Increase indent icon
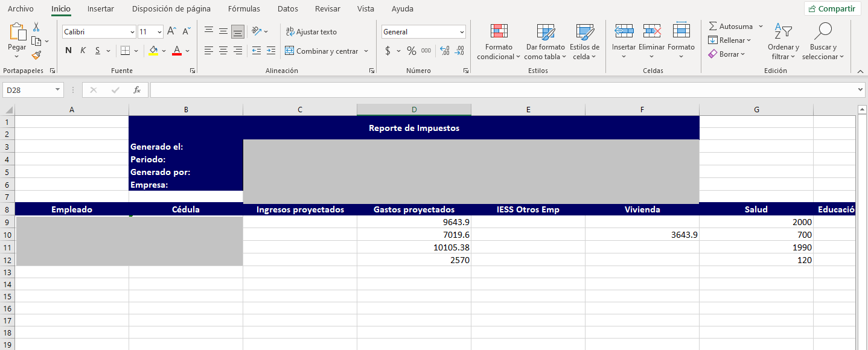The height and width of the screenshot is (350, 868). pos(271,51)
